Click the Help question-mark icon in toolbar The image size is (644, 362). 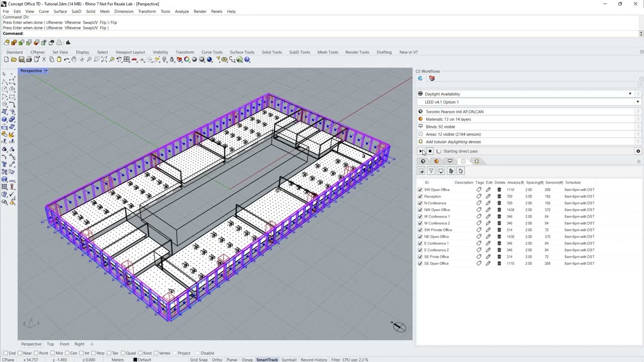tap(247, 59)
